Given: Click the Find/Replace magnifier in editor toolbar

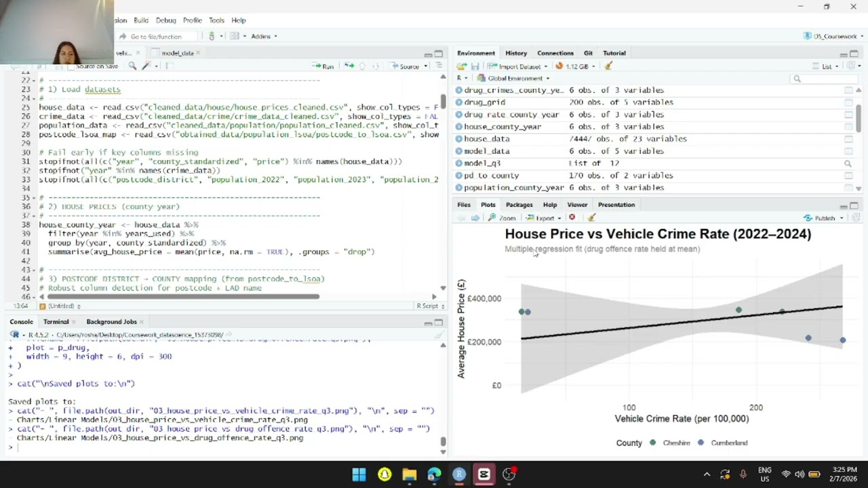Looking at the screenshot, I should coord(133,66).
